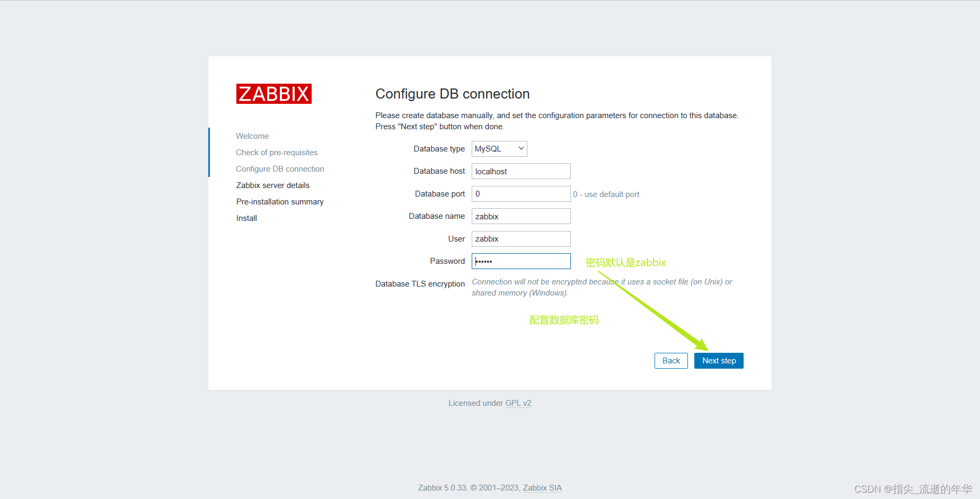980x499 pixels.
Task: Click the Back button
Action: click(x=671, y=361)
